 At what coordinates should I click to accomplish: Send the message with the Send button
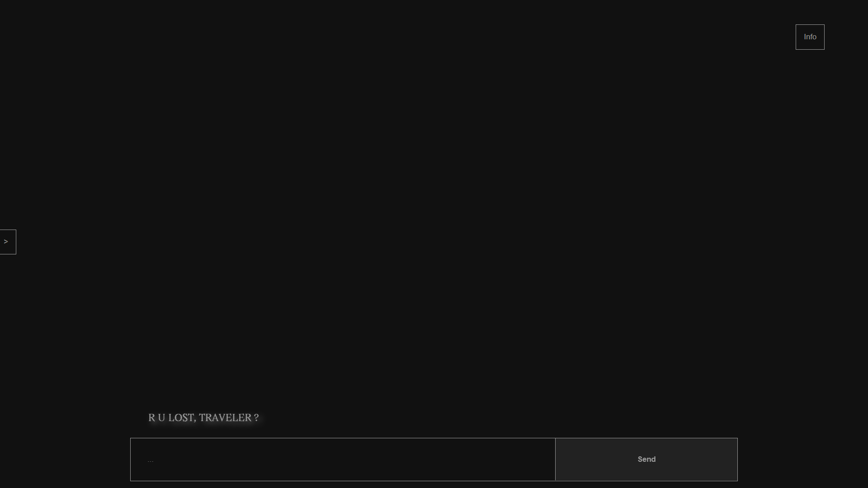[x=646, y=459]
